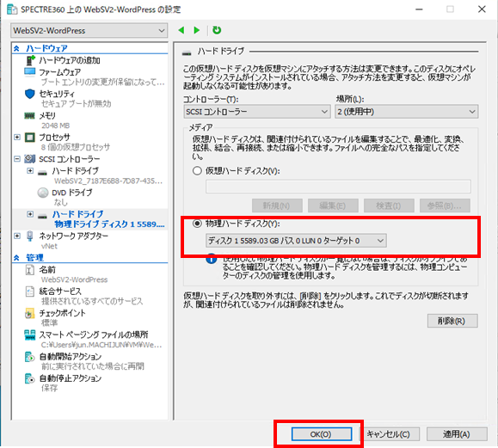
Task: Select the DVD ドライブ disc icon
Action: click(43, 193)
